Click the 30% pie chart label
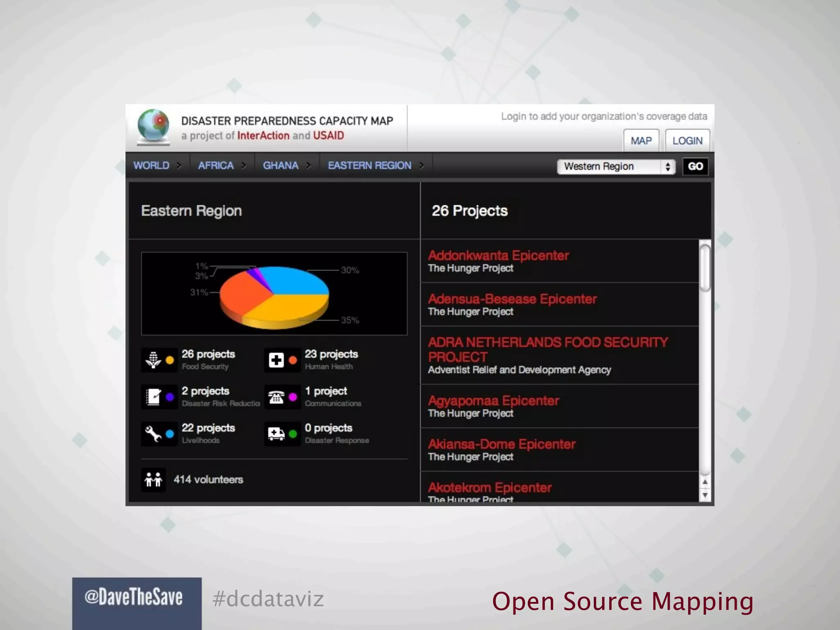The image size is (840, 630). (350, 270)
